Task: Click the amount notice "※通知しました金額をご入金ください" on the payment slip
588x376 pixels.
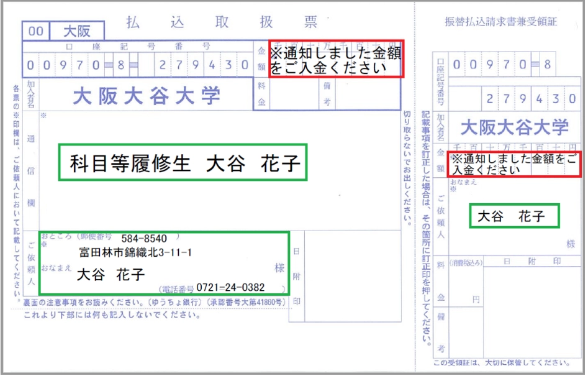Action: 336,59
